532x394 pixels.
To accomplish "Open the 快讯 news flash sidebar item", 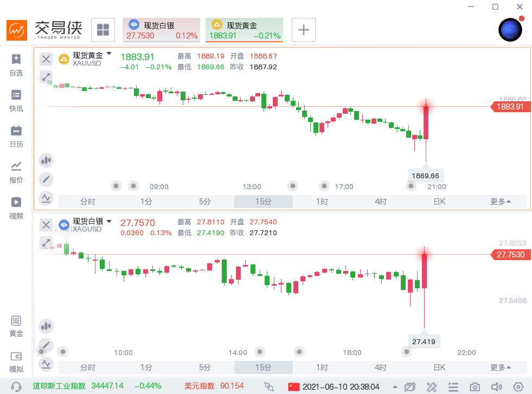I will coord(16,100).
